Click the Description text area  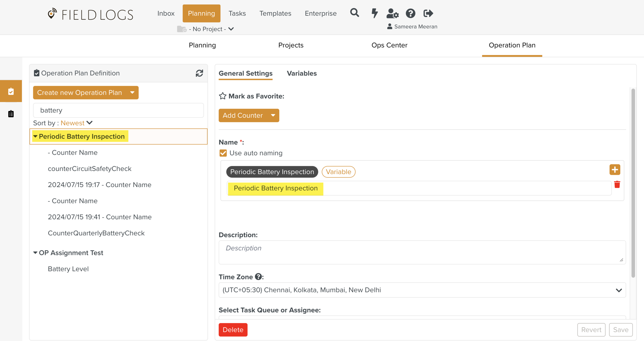coord(422,252)
